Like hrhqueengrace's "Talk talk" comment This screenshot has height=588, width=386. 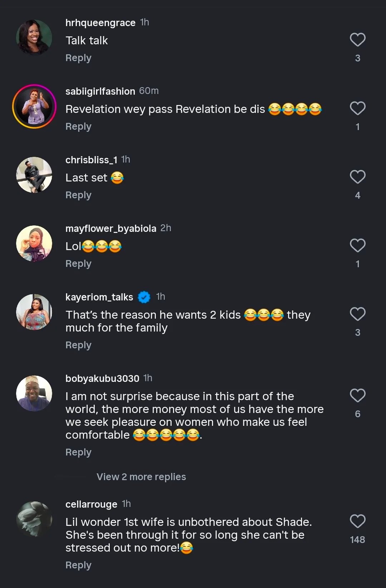(357, 40)
